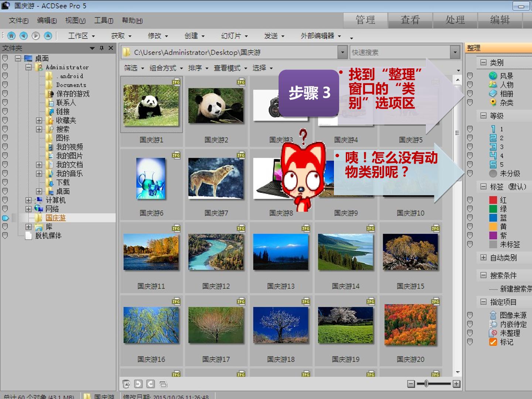Open the 查看模式 view mode menu
Viewport: 532px width, 399px height.
point(231,68)
